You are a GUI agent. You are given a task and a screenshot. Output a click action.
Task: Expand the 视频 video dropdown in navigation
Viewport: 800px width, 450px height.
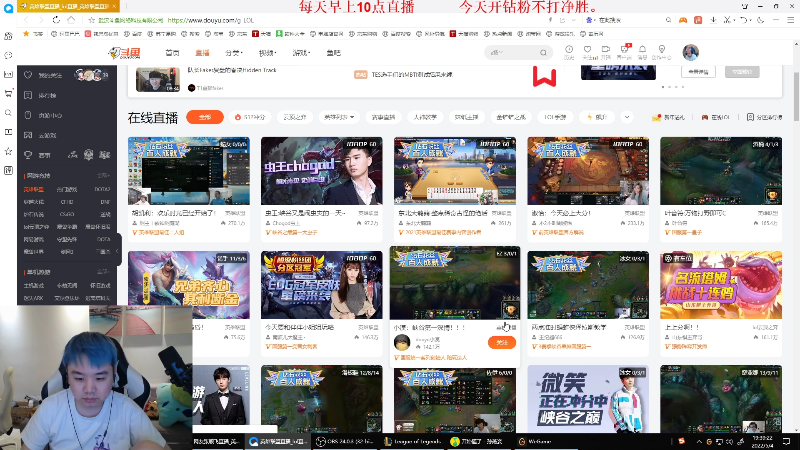click(267, 53)
